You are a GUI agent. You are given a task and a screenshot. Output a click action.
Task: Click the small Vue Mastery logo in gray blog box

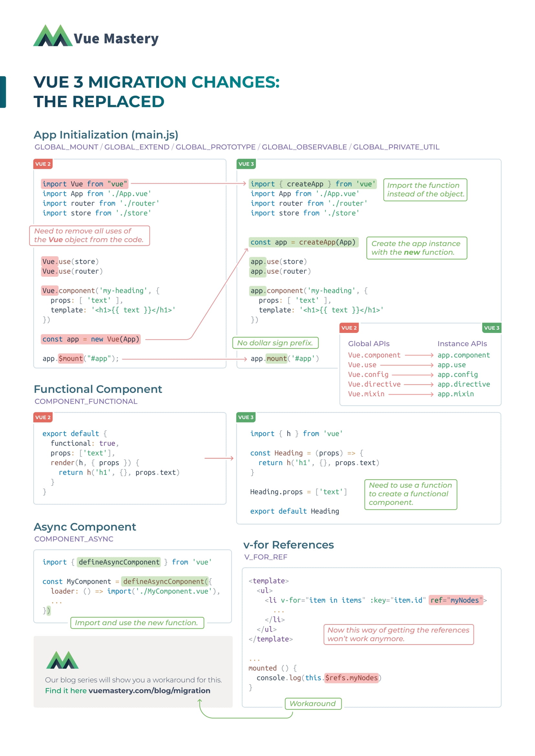click(62, 660)
